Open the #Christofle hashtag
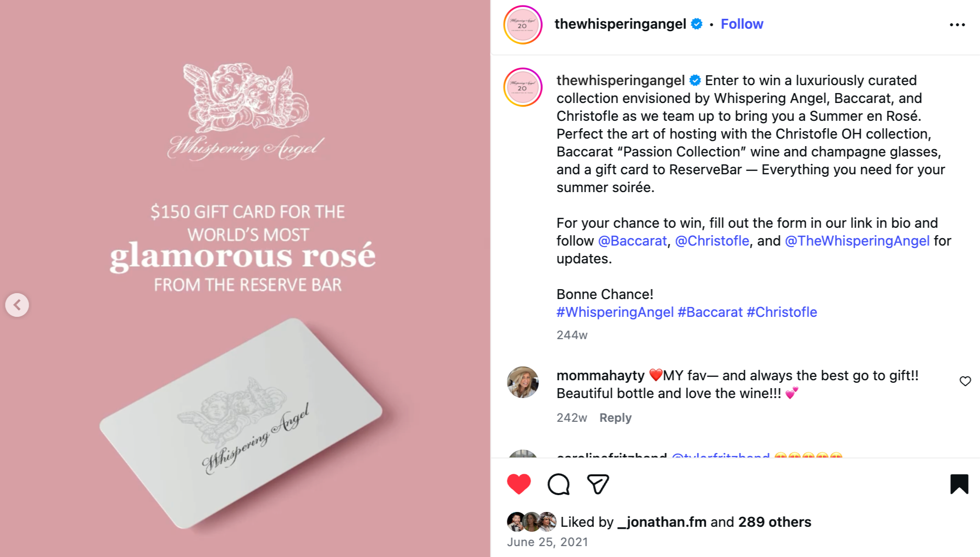Viewport: 980px width, 557px height. click(x=782, y=312)
